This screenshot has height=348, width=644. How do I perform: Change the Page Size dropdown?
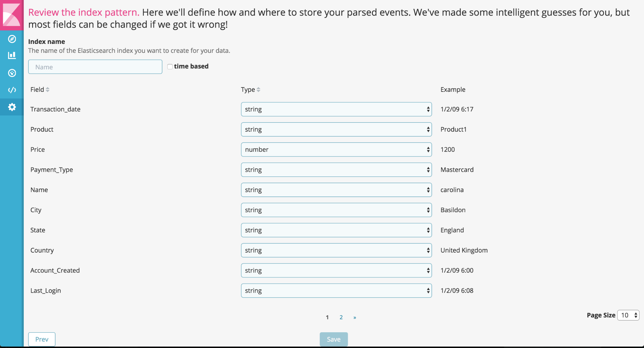pos(628,315)
